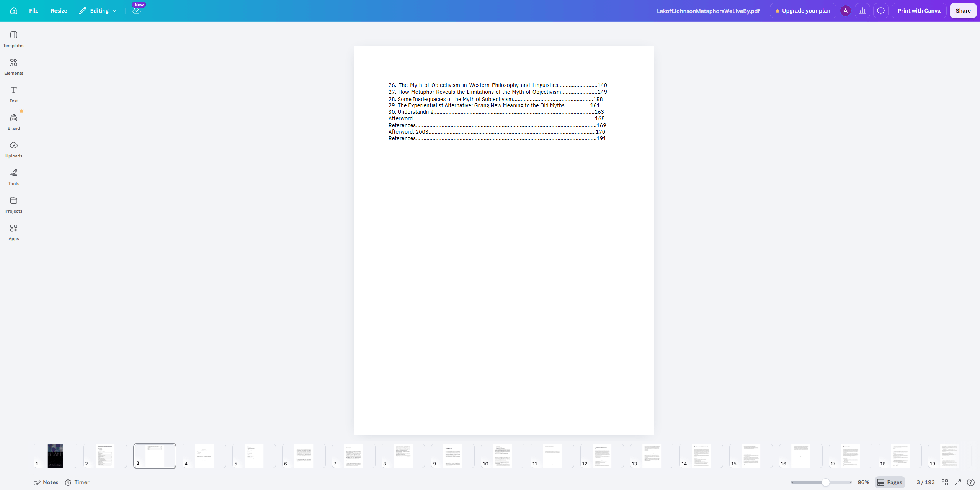Select page 12 thumbnail
980x490 pixels.
pyautogui.click(x=602, y=456)
